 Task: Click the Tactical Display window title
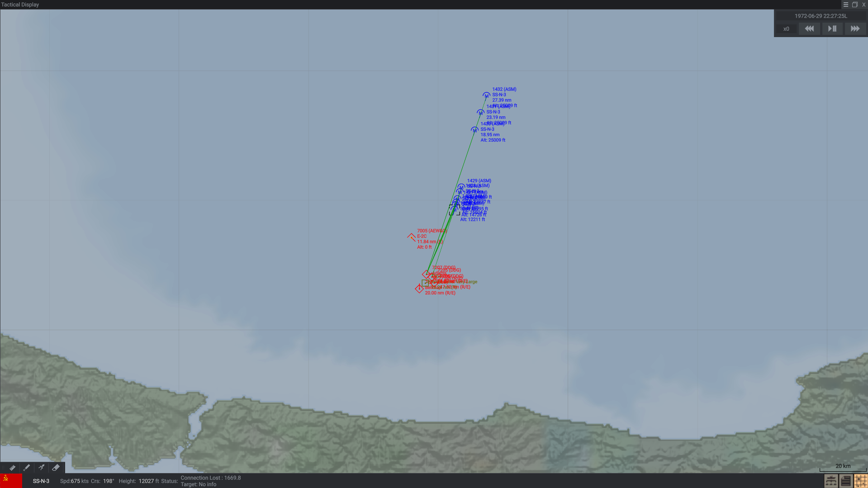20,5
